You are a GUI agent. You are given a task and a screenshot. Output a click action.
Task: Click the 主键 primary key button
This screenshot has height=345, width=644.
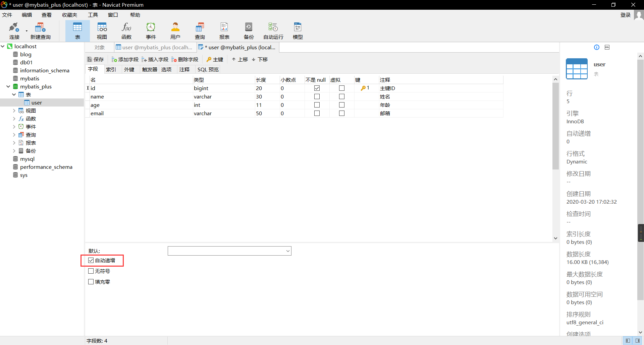click(x=215, y=59)
